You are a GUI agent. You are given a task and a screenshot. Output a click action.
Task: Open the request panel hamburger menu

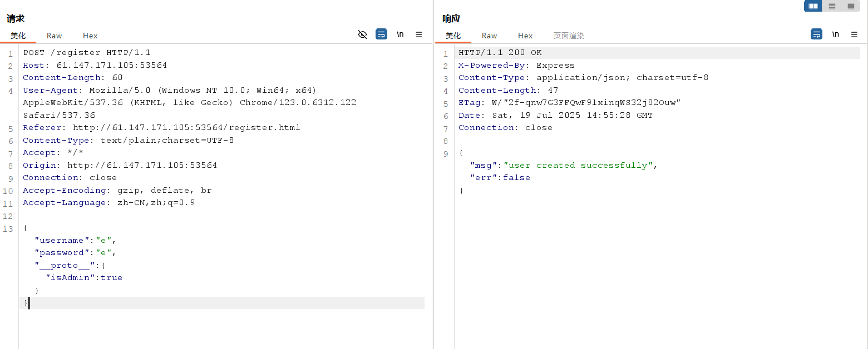click(419, 34)
